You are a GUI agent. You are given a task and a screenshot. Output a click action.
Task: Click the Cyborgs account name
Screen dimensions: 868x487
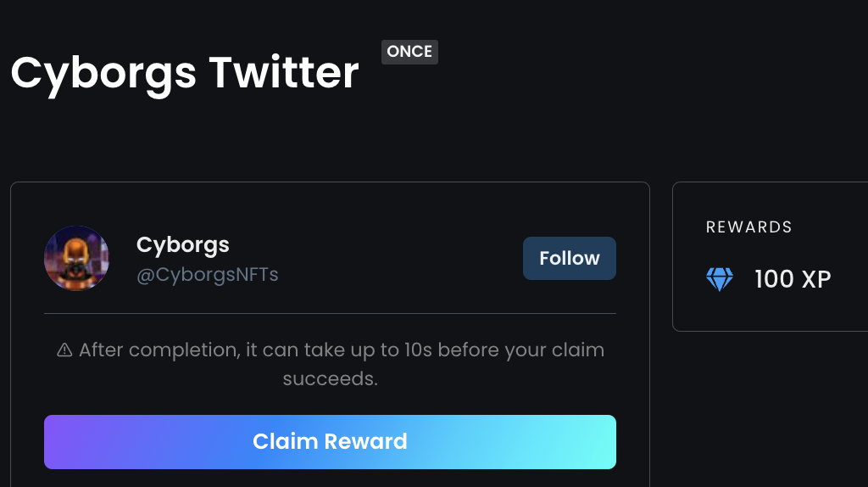pyautogui.click(x=183, y=244)
